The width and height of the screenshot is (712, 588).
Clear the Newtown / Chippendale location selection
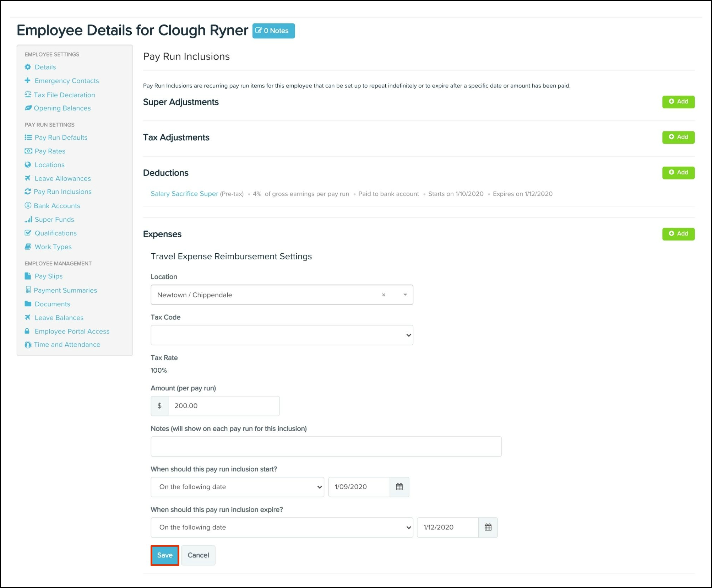click(x=384, y=295)
